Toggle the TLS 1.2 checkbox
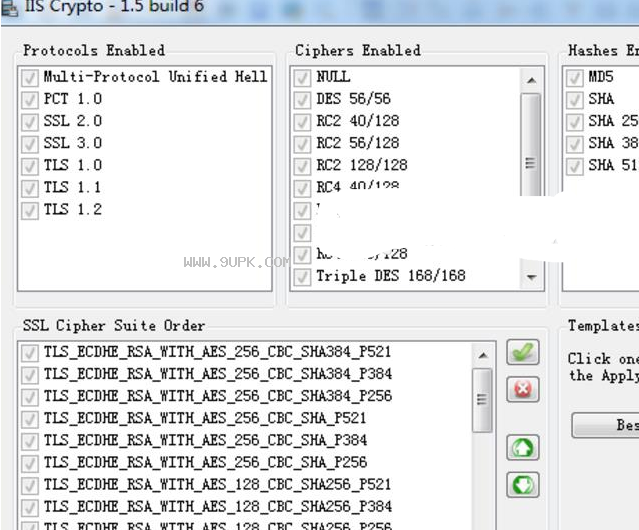This screenshot has width=639, height=530. point(30,210)
